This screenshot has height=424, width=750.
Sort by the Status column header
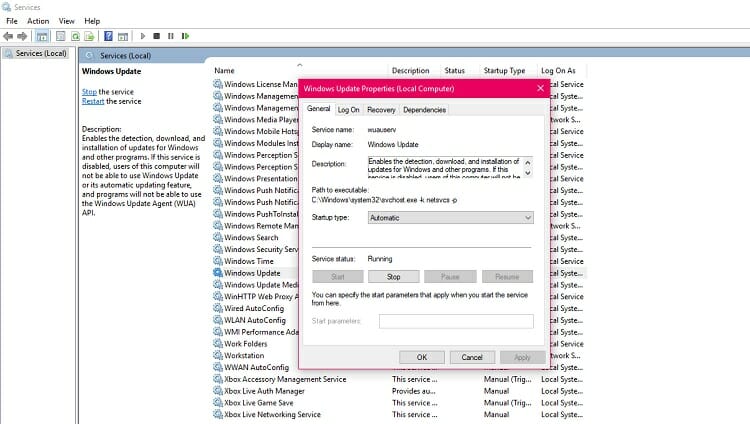coord(454,70)
